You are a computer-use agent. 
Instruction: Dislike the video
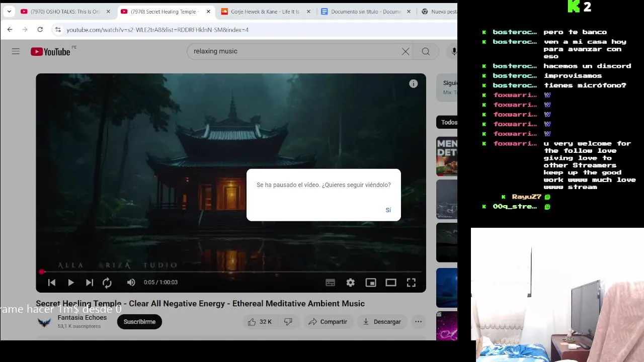288,322
